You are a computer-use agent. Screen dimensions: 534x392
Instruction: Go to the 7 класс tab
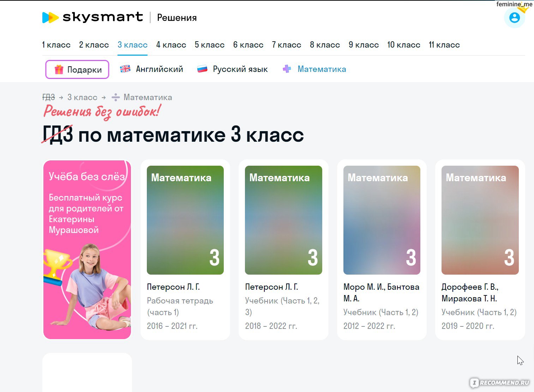pos(286,45)
